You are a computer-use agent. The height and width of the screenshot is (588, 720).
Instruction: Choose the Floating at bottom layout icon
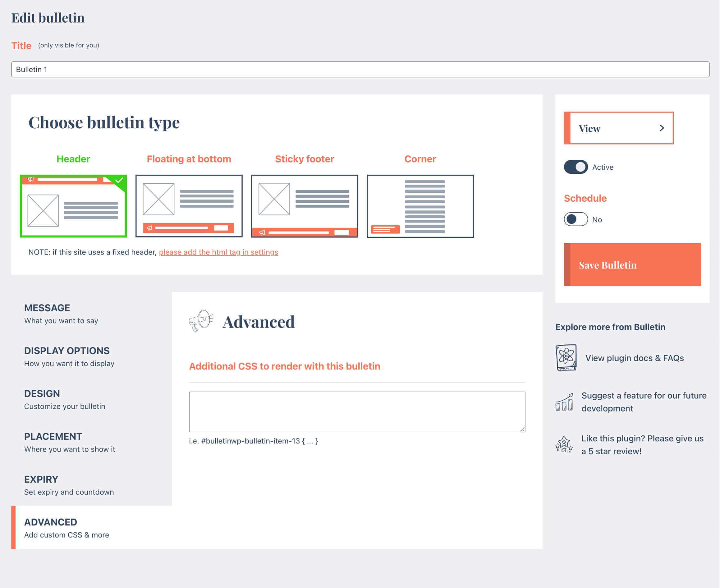189,206
